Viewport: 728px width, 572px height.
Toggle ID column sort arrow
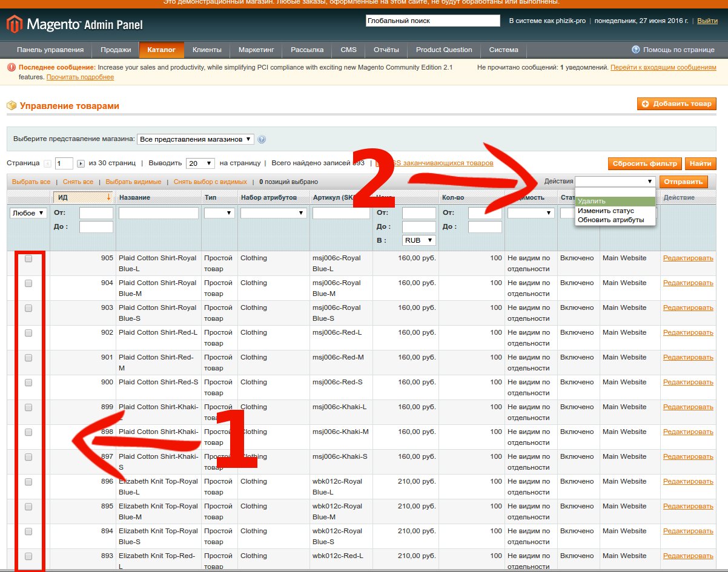point(108,197)
